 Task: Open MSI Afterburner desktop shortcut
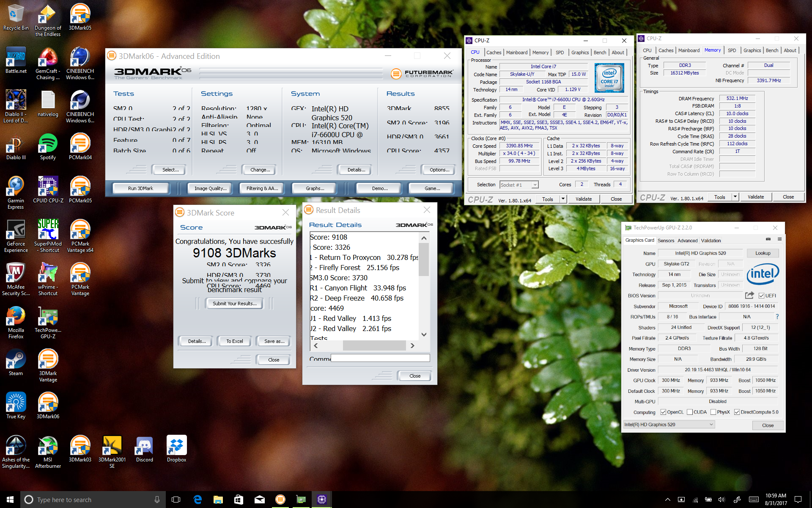tap(48, 452)
